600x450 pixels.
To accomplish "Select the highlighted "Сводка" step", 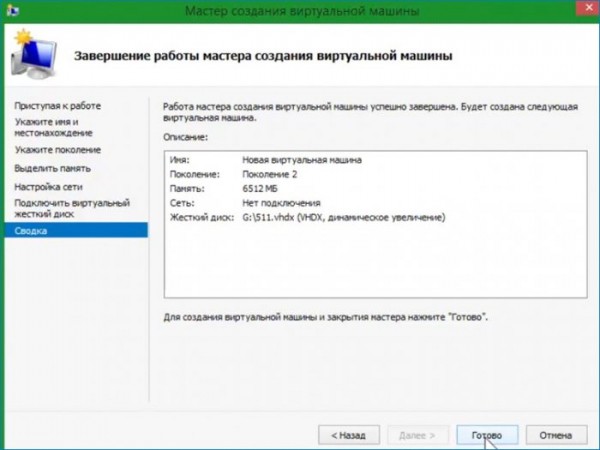I will [x=76, y=230].
